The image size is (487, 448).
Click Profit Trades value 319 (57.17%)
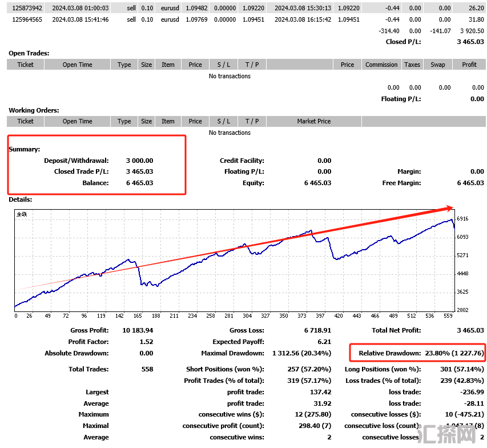[309, 381]
